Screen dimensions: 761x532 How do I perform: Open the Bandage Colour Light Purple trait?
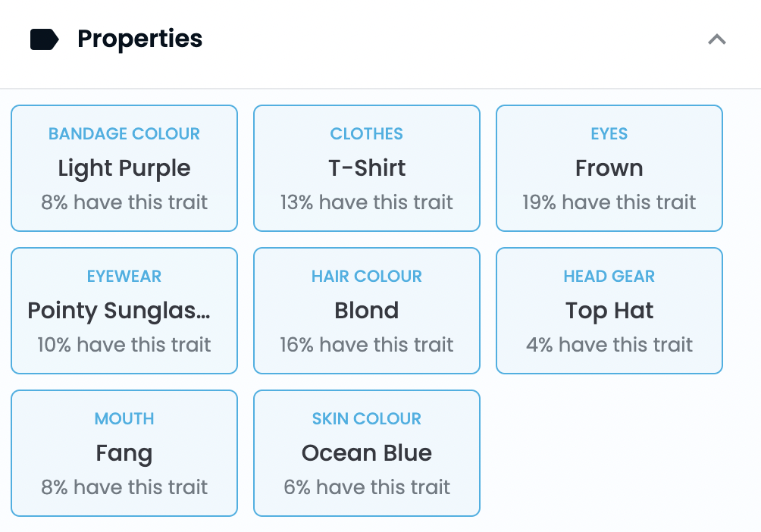[x=124, y=168]
